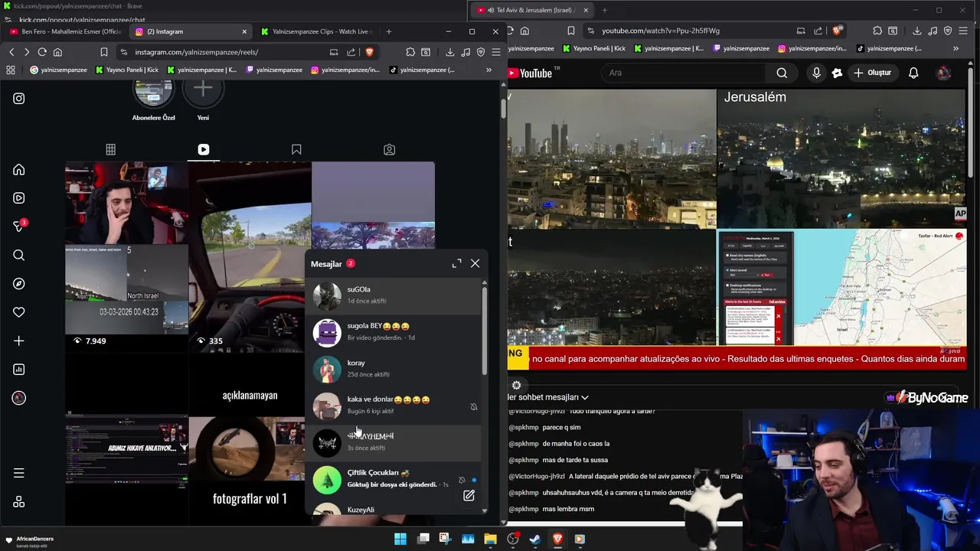Click the YouTube Oluştur create button
The height and width of the screenshot is (551, 980).
[x=872, y=73]
